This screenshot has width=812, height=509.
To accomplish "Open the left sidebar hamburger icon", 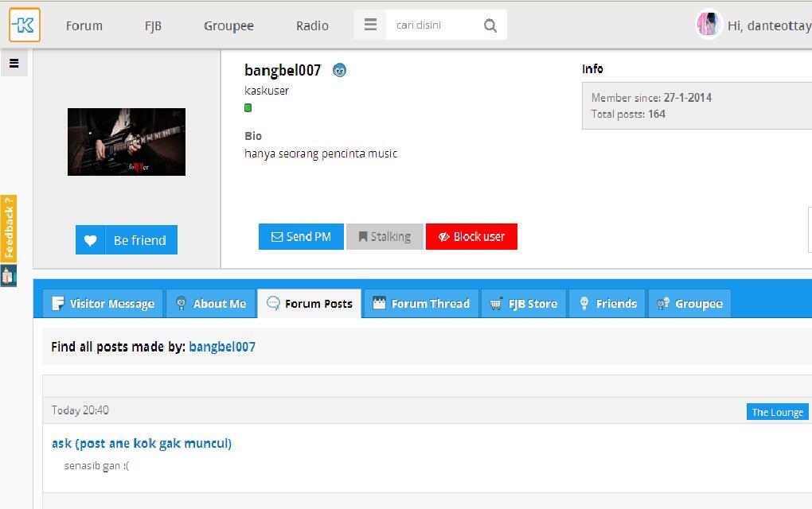I will click(x=14, y=62).
